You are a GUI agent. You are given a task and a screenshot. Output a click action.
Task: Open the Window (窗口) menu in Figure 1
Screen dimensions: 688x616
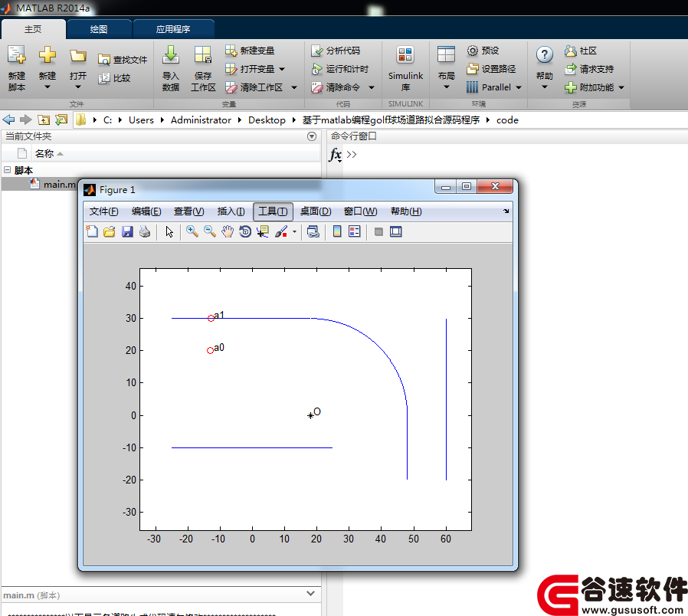(x=360, y=211)
